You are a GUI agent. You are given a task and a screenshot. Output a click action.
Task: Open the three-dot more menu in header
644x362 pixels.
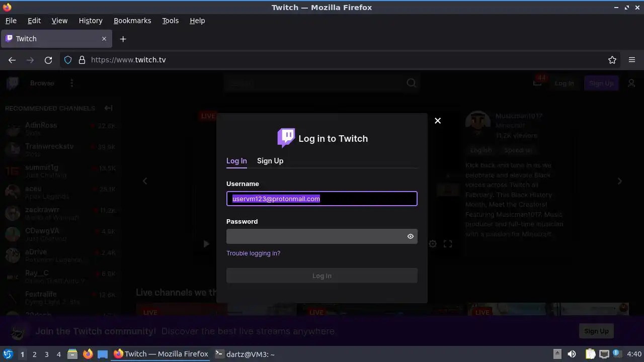coord(71,83)
